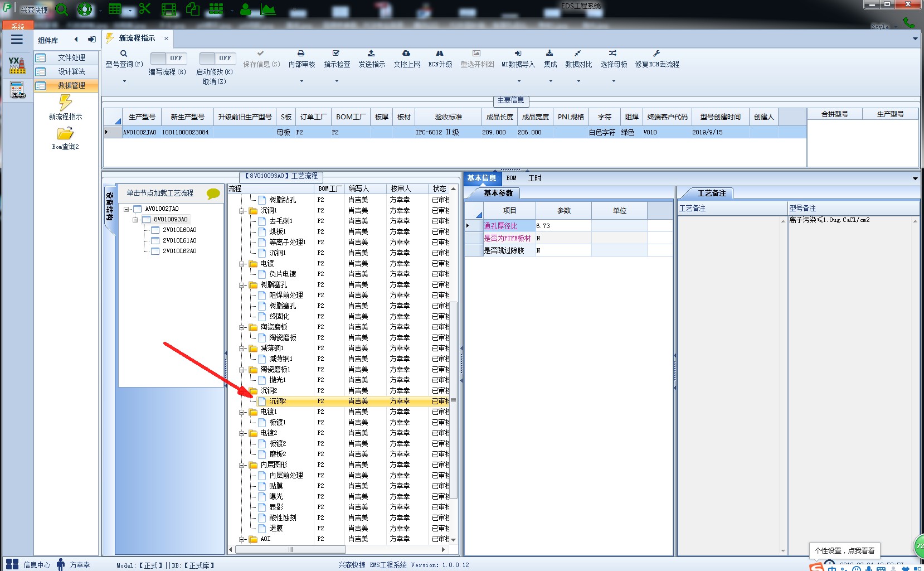This screenshot has height=571, width=924.
Task: Click the green table grid icon
Action: [115, 9]
